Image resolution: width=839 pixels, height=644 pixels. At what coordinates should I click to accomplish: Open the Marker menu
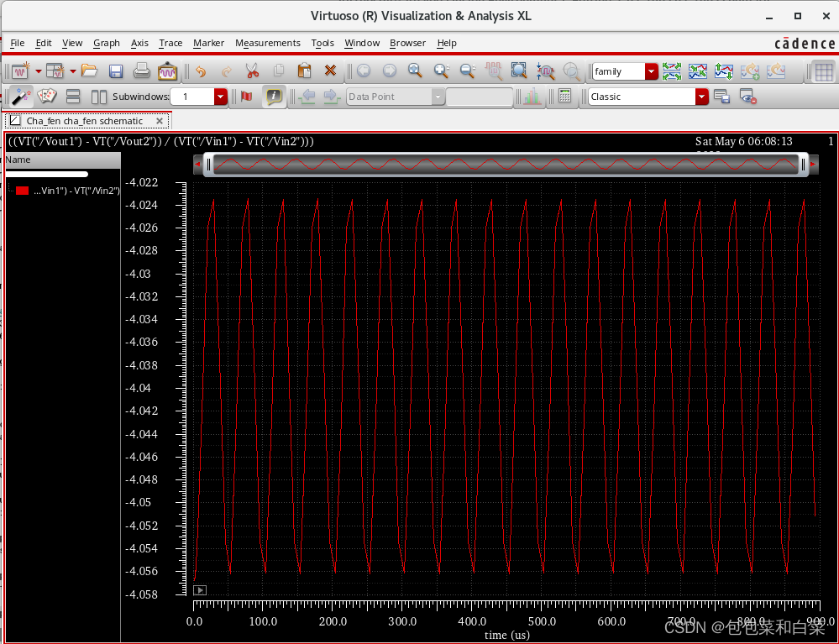click(208, 43)
